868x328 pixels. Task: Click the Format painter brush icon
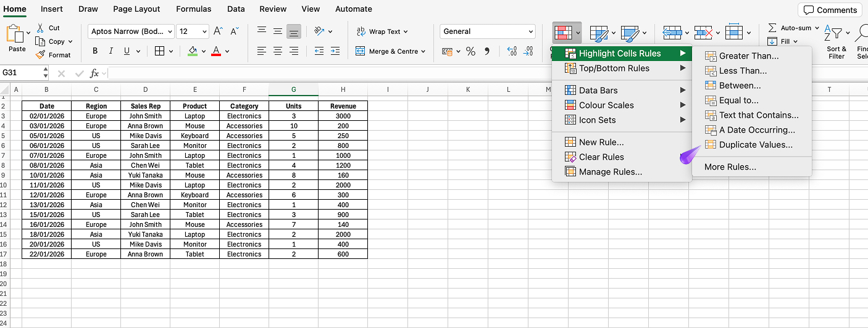(40, 55)
